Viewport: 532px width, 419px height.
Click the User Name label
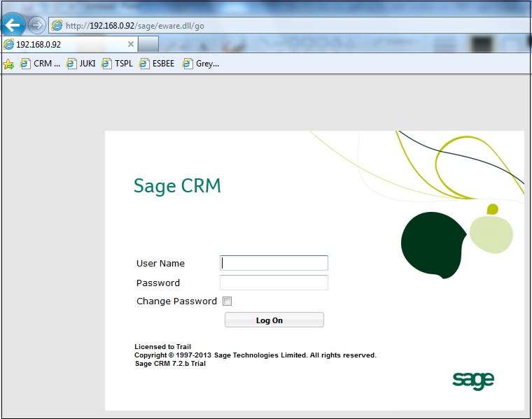point(160,264)
